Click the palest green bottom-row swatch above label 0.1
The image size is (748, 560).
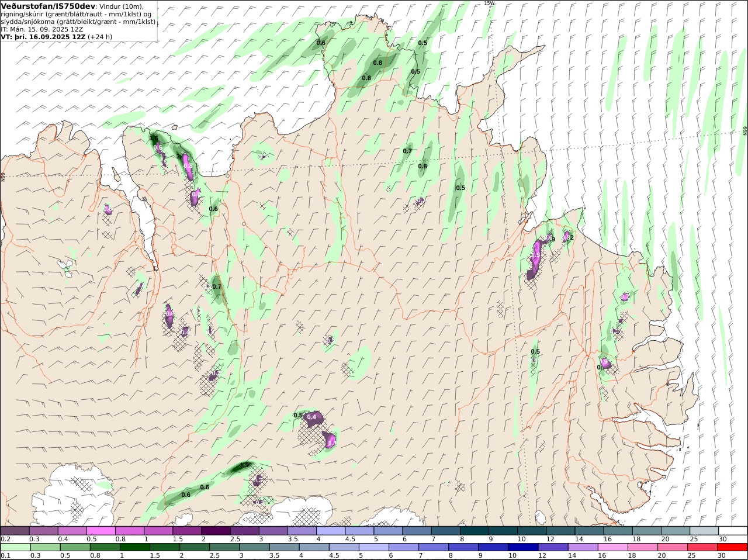click(15, 547)
